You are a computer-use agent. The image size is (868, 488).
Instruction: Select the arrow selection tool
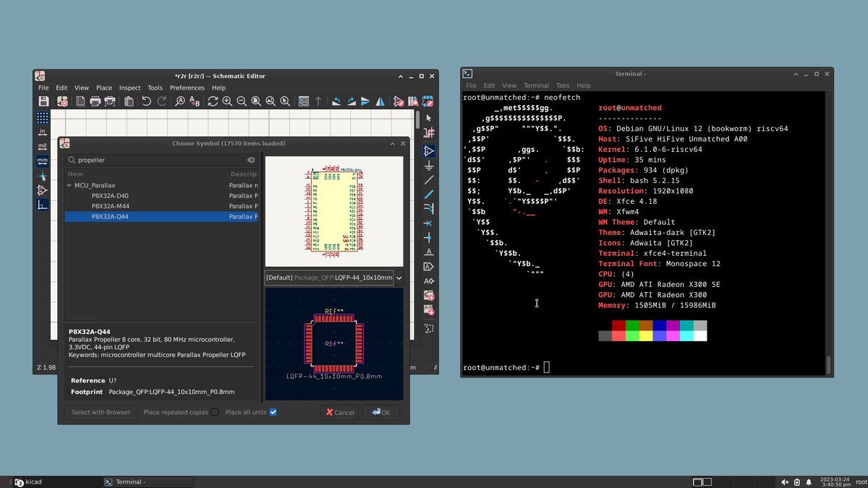429,117
